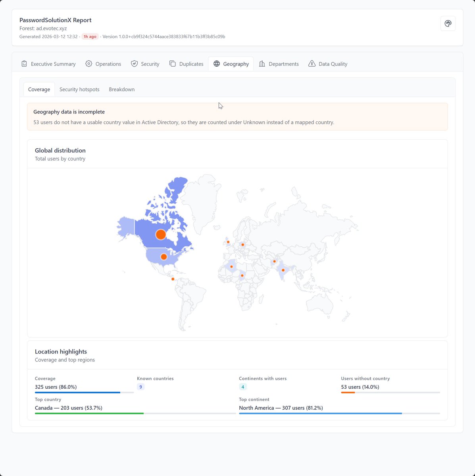This screenshot has height=476, width=475.
Task: Click the Geography globe icon
Action: (x=217, y=64)
